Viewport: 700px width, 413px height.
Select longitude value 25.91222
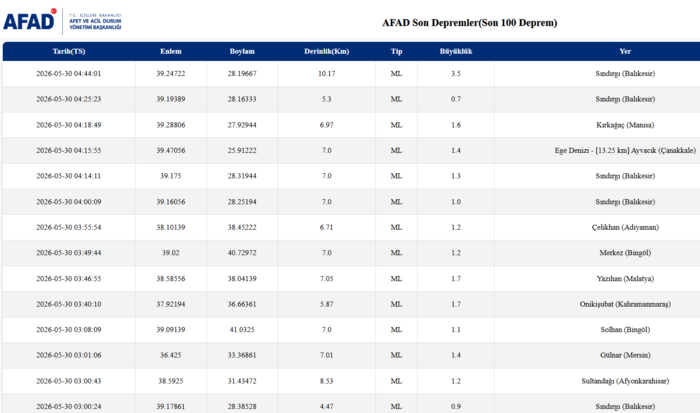tap(242, 150)
